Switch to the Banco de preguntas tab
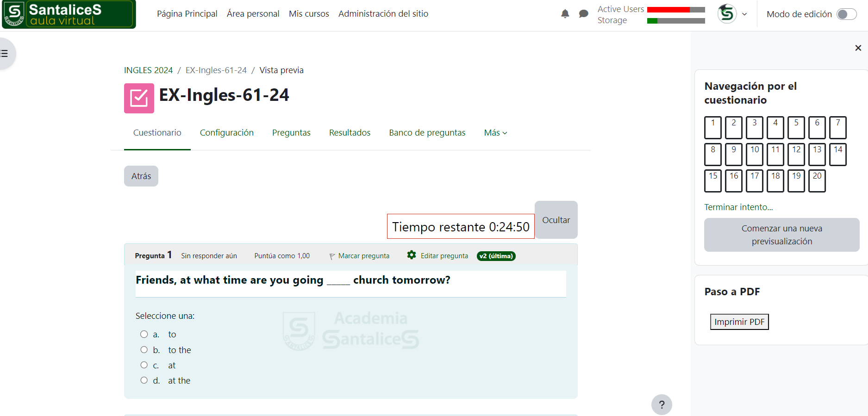Image resolution: width=868 pixels, height=416 pixels. [427, 133]
